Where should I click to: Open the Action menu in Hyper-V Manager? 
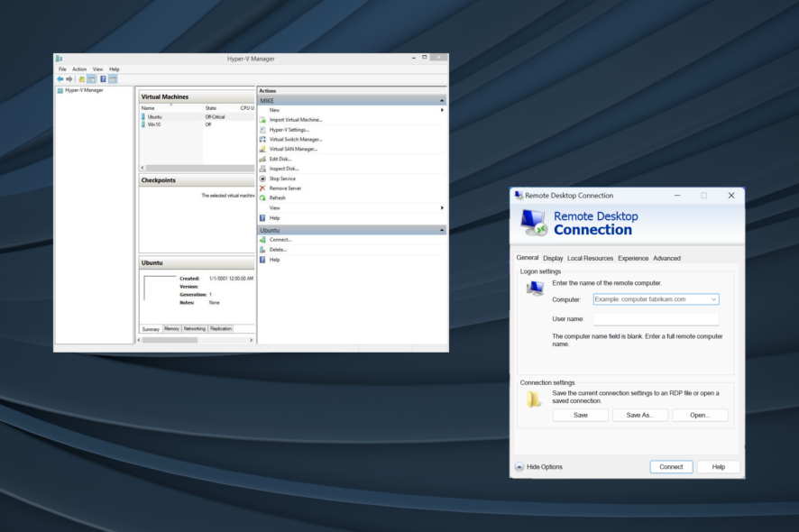click(79, 69)
